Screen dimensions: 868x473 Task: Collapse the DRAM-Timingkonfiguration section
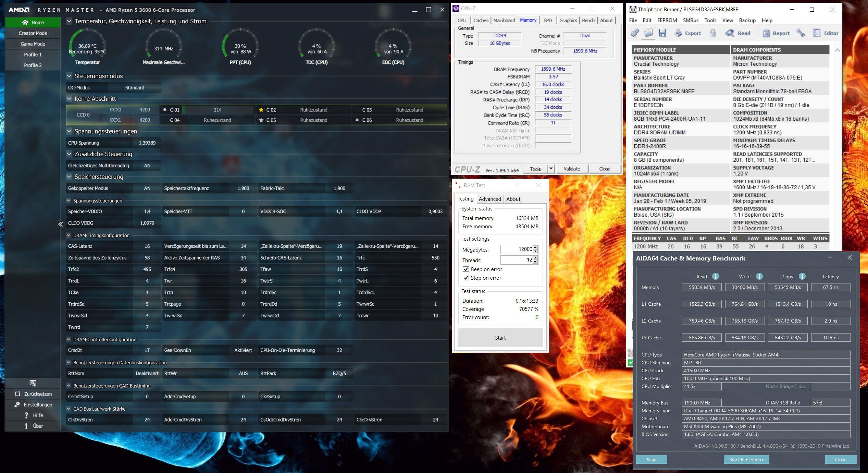[69, 235]
